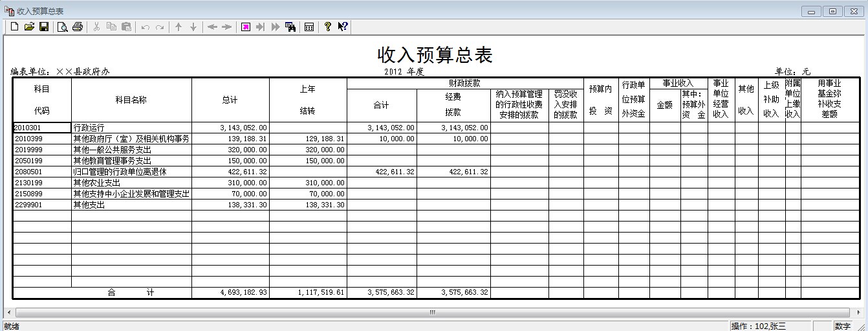Click the 上年结转 value 129,188.31

pyautogui.click(x=308, y=139)
